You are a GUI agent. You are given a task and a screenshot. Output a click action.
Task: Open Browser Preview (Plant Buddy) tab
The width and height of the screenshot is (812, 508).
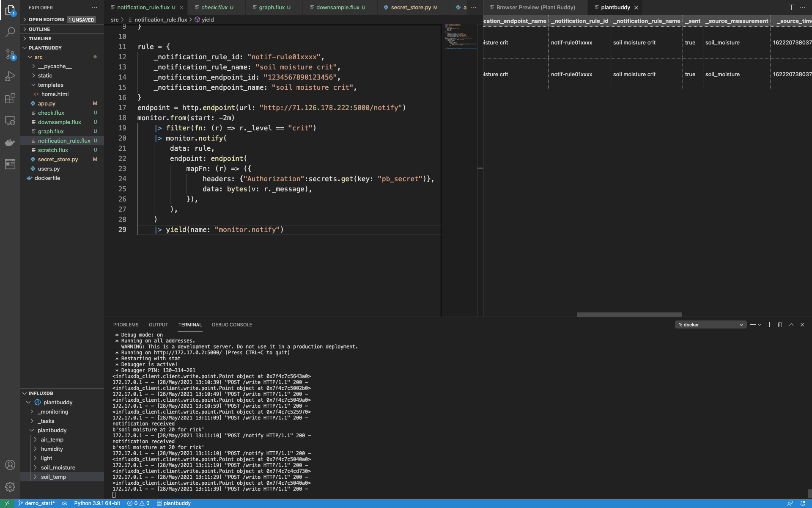535,8
